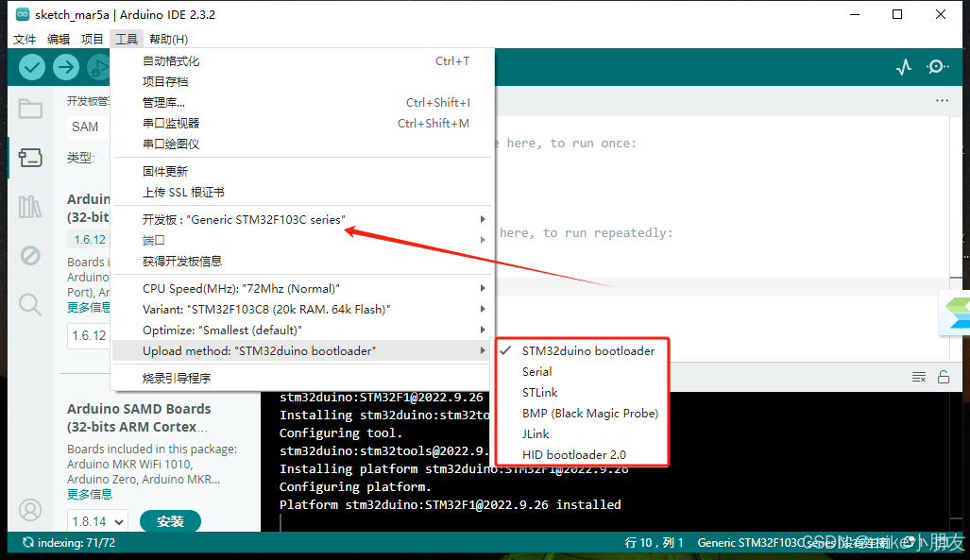This screenshot has width=970, height=560.
Task: Click the 安装 install button
Action: point(170,521)
